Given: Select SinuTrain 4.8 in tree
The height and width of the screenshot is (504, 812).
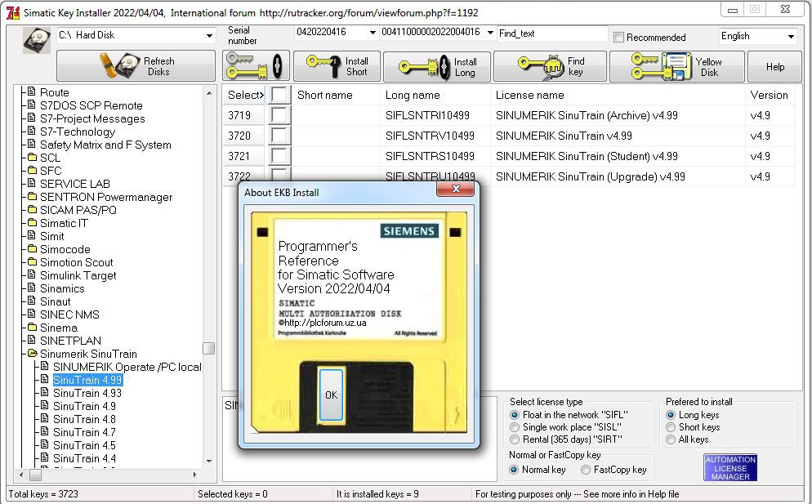Looking at the screenshot, I should click(84, 419).
